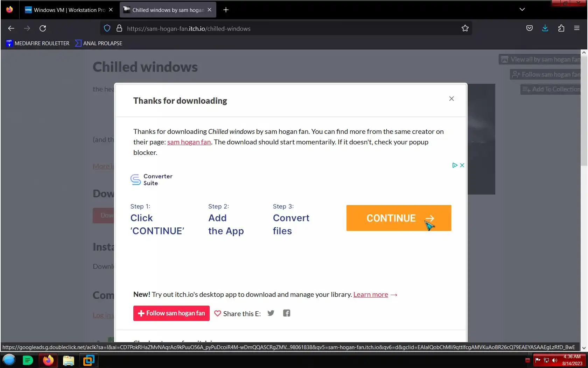Click the top-right Follow sam hogan fan button
Image resolution: width=588 pixels, height=368 pixels.
coord(545,74)
